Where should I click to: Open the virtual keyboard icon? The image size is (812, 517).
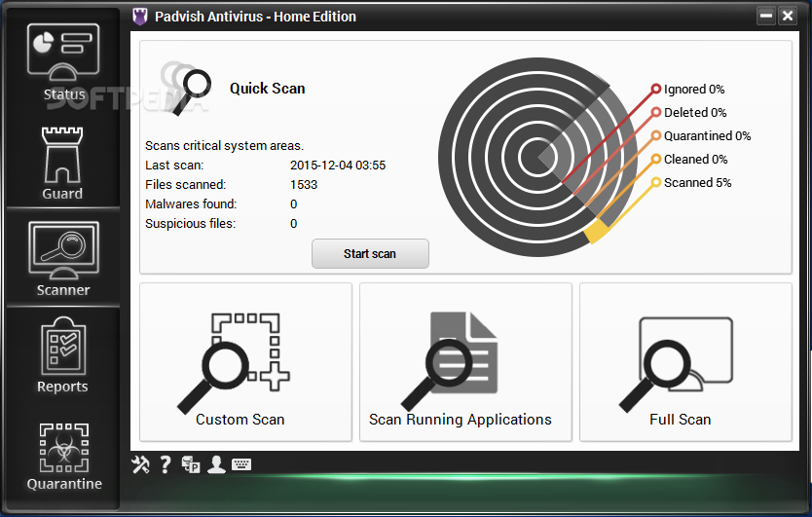(x=241, y=464)
